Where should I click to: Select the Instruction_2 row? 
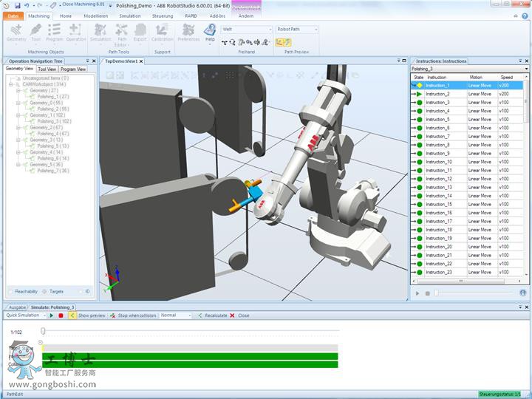[467, 94]
